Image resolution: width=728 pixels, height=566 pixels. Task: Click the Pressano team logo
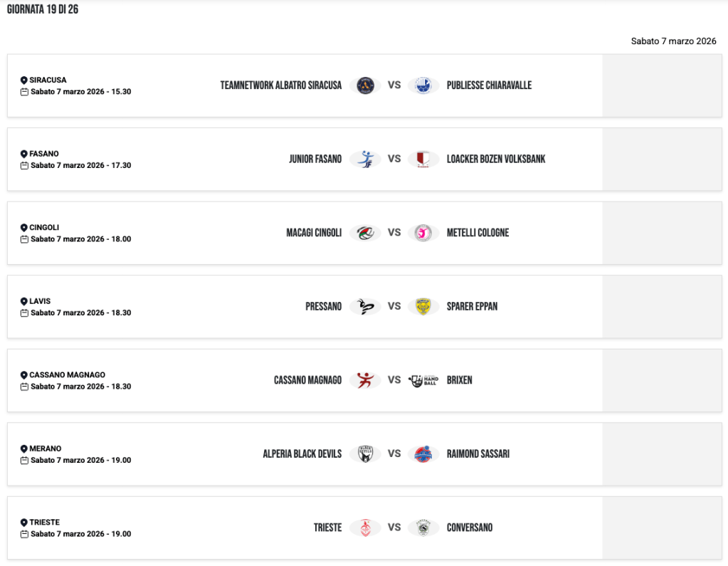coord(365,306)
